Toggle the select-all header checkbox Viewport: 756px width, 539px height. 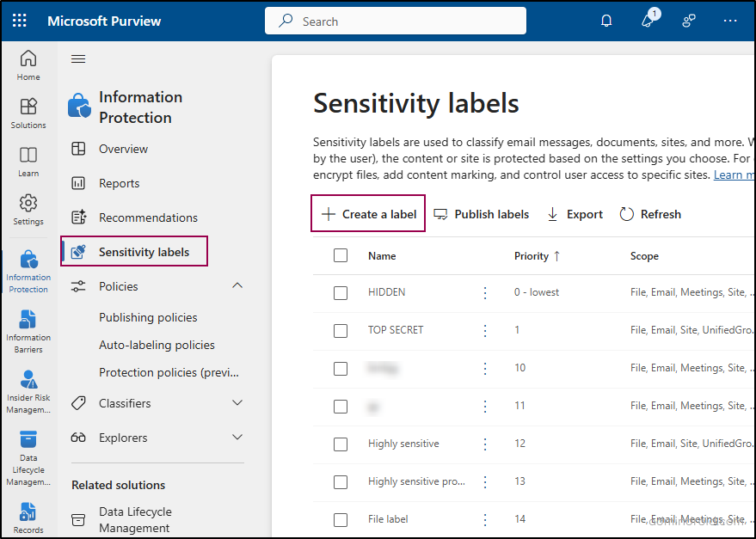[x=341, y=255]
